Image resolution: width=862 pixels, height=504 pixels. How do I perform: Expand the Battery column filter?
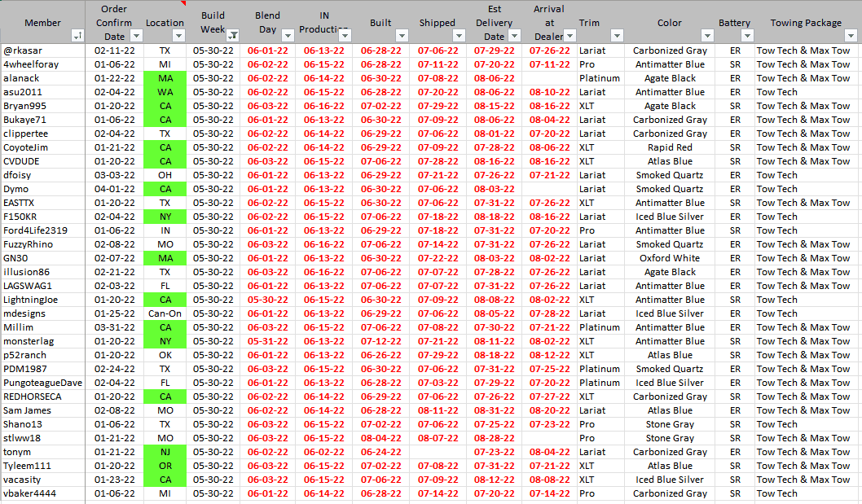(x=745, y=36)
